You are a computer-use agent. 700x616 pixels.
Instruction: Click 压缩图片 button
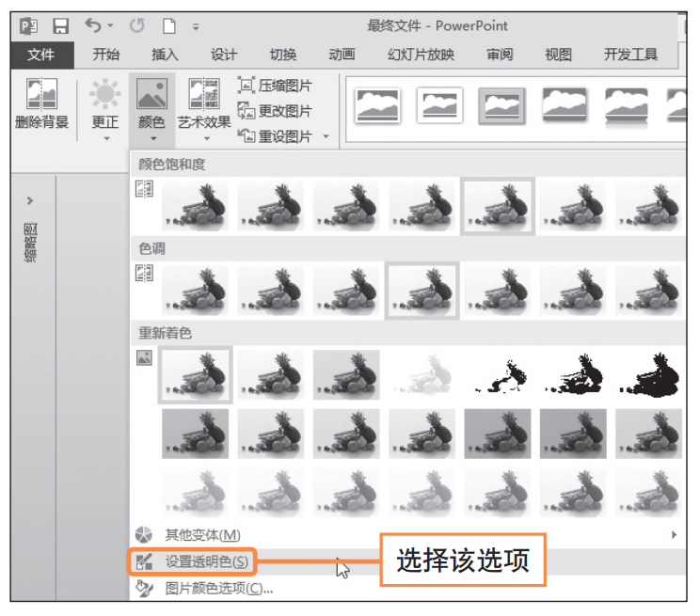coord(275,86)
